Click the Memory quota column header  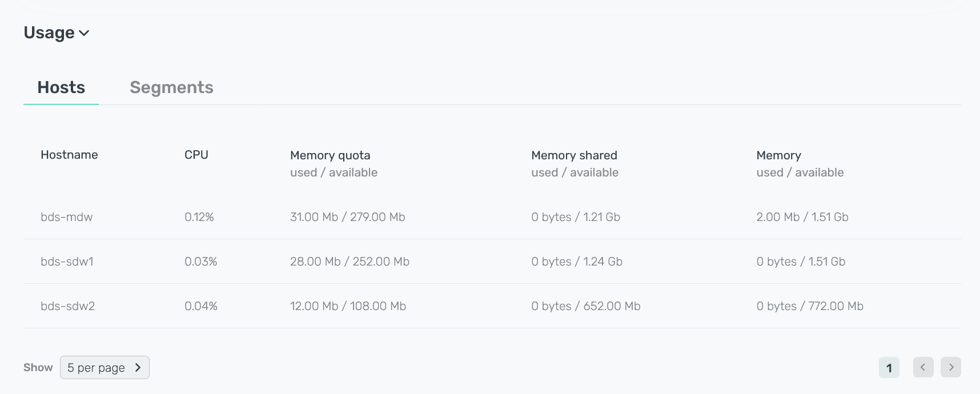pos(330,155)
